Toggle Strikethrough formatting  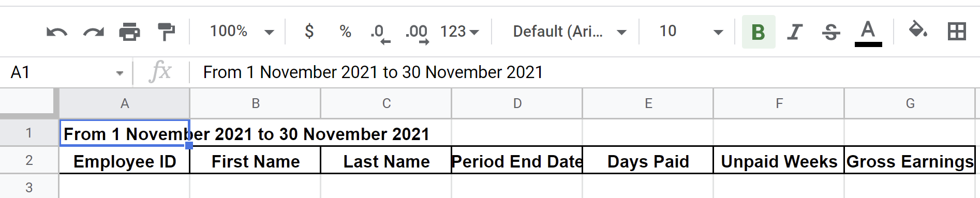coord(831,32)
